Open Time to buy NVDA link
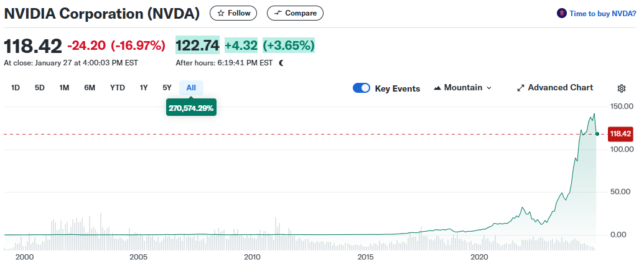This screenshot has height=271, width=644. click(x=602, y=13)
